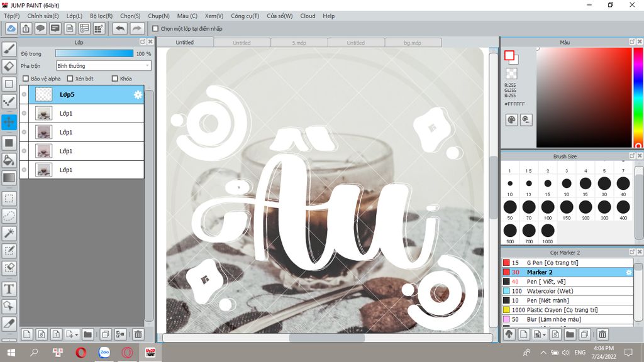The height and width of the screenshot is (362, 644).
Task: Open the Bộ lọc(R) menu
Action: (x=101, y=16)
